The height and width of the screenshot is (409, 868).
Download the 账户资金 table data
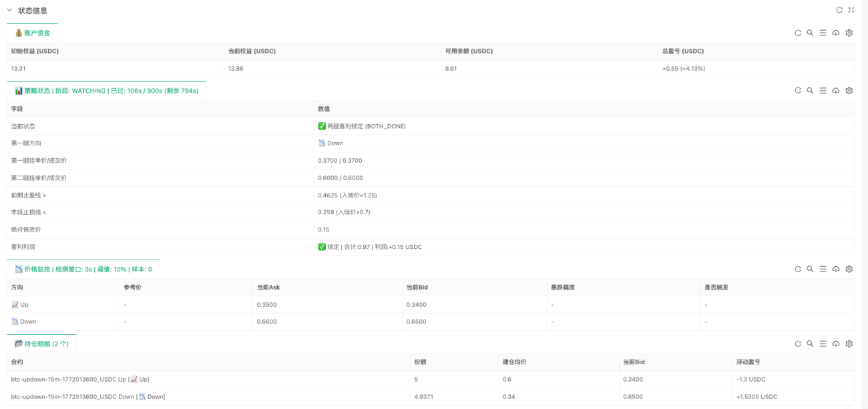click(x=836, y=33)
